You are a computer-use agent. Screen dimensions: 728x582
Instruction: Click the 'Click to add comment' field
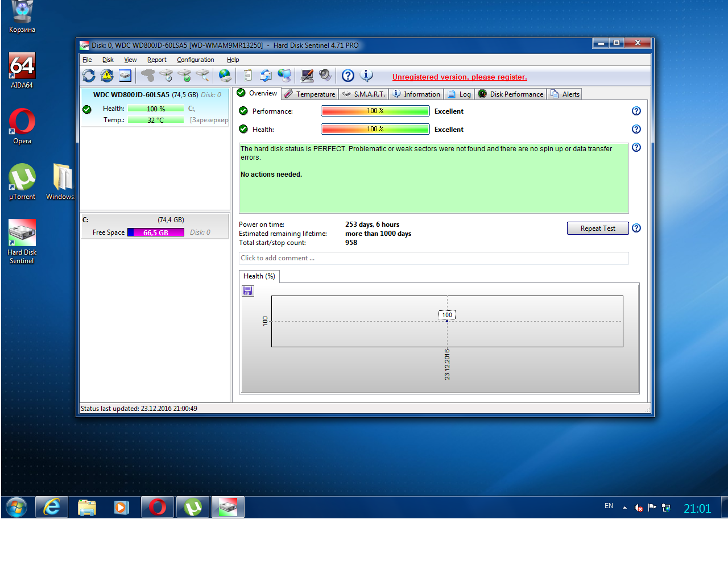tap(433, 258)
